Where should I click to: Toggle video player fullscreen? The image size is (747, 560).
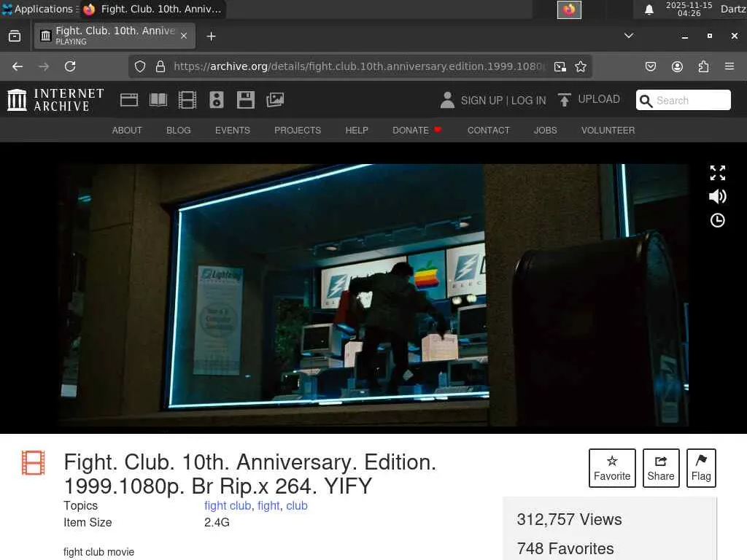tap(718, 173)
